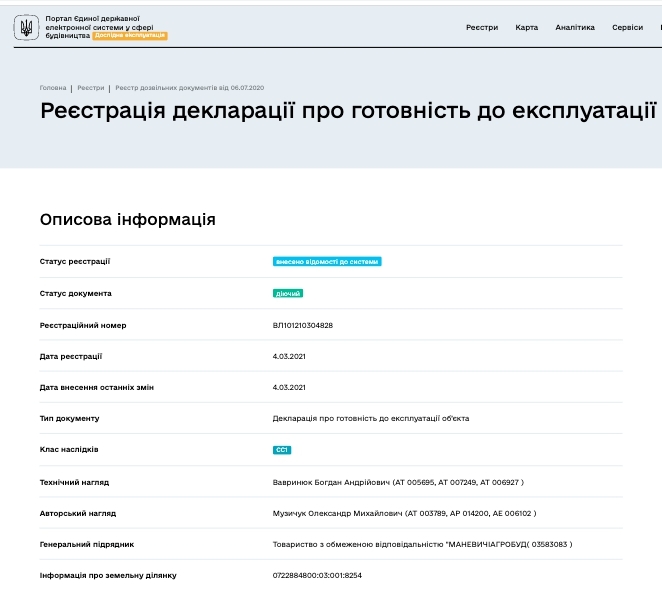
Task: Open the Реєстри menu
Action: click(482, 27)
